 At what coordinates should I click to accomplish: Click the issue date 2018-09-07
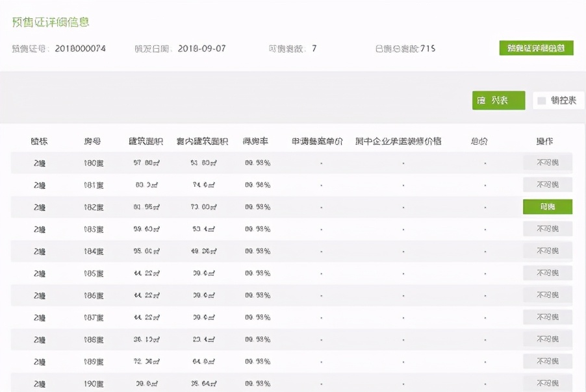point(203,47)
